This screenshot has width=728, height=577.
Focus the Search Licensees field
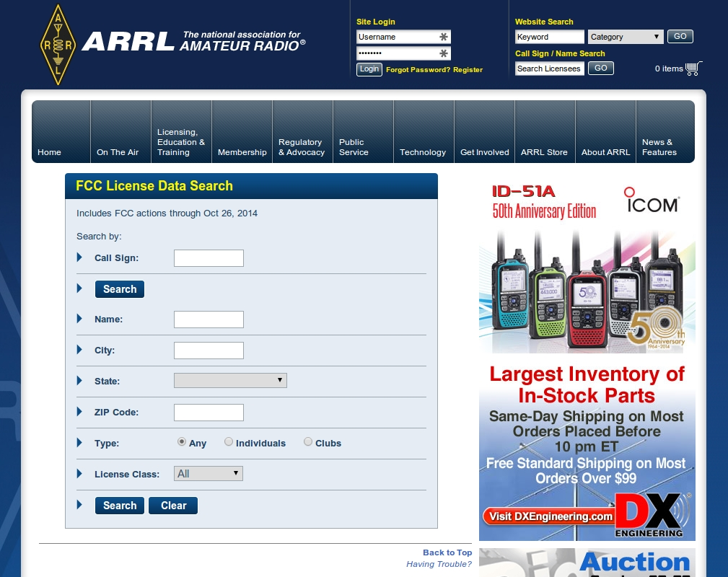[x=550, y=69]
